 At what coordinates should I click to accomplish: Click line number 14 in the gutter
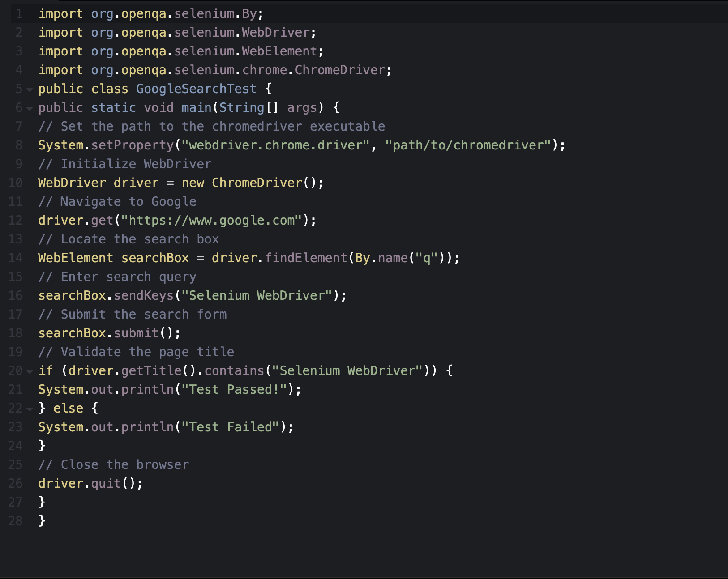point(15,258)
